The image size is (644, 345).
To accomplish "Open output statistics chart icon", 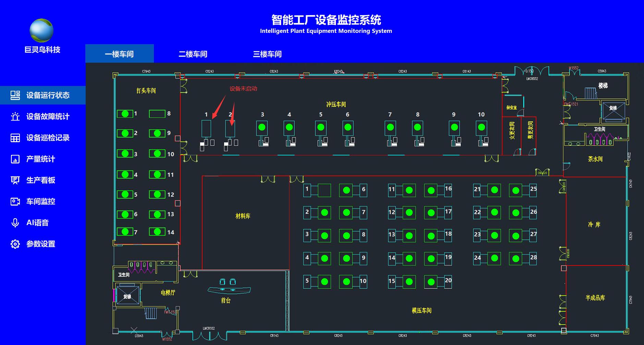I will pyautogui.click(x=15, y=159).
